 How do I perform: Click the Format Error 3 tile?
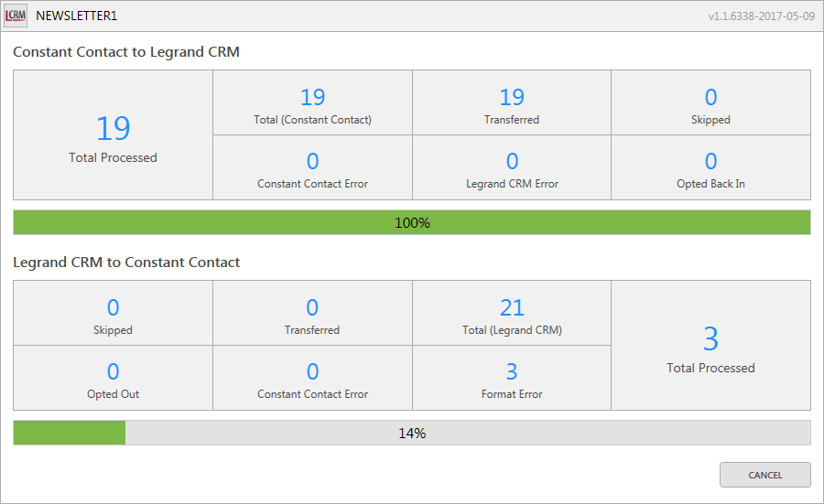511,379
